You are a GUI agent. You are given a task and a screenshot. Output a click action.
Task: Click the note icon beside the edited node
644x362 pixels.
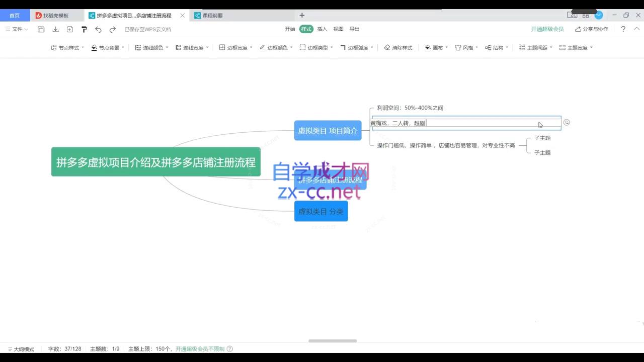[567, 122]
